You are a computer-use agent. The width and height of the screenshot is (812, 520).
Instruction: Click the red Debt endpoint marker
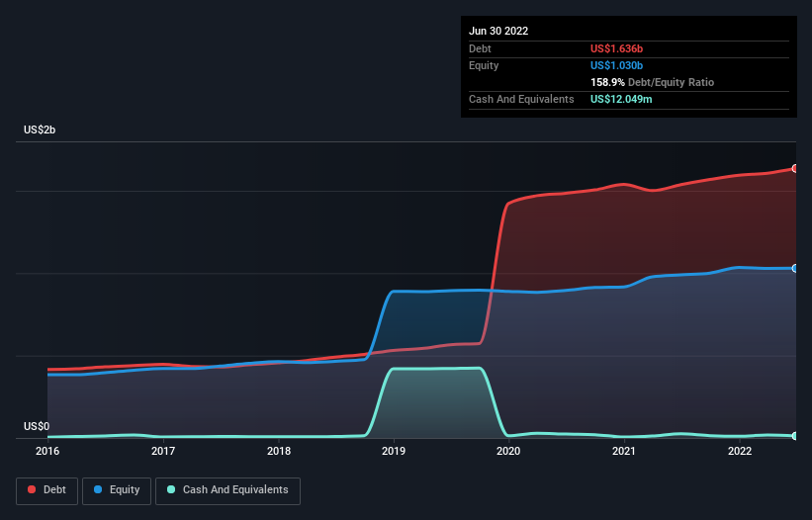795,169
